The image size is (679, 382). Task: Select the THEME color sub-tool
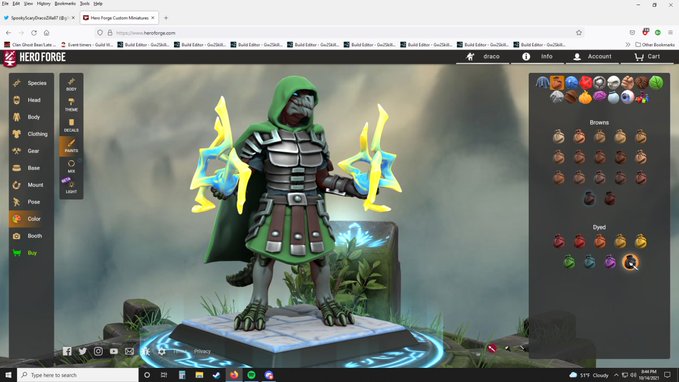coord(71,104)
